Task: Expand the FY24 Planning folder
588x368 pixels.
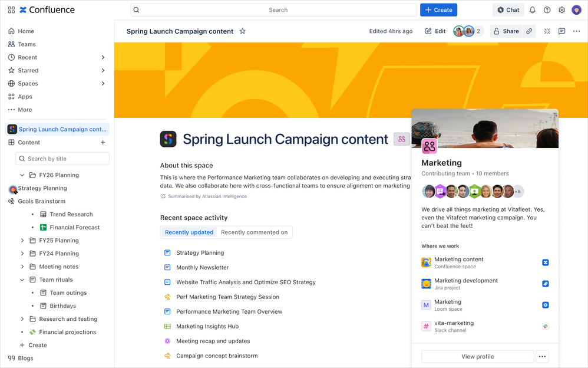Action: click(22, 254)
